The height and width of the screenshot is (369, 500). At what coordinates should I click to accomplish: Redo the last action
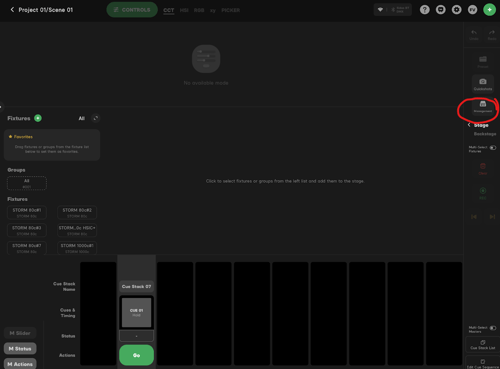click(492, 35)
